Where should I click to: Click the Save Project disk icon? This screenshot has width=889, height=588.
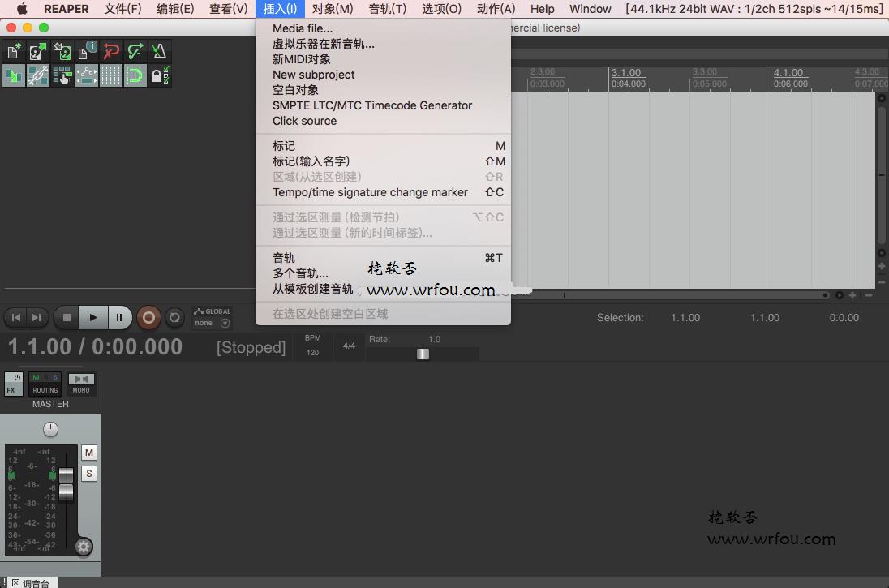pyautogui.click(x=62, y=52)
